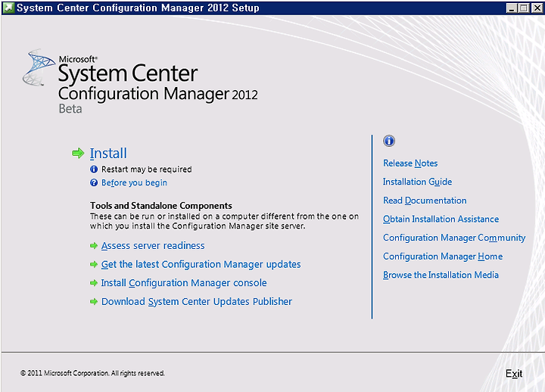The height and width of the screenshot is (392, 545).
Task: Click the Exit button
Action: tap(514, 374)
